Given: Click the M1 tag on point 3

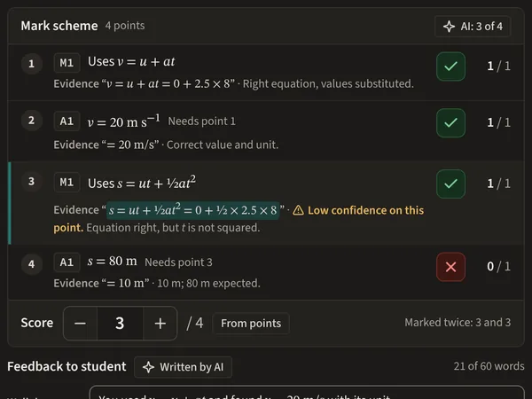Looking at the screenshot, I should pos(66,182).
